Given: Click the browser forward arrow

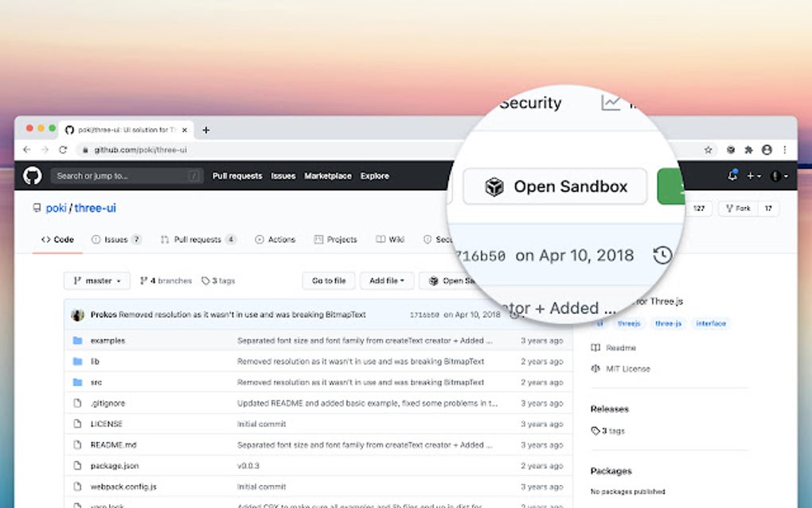Looking at the screenshot, I should pos(45,150).
